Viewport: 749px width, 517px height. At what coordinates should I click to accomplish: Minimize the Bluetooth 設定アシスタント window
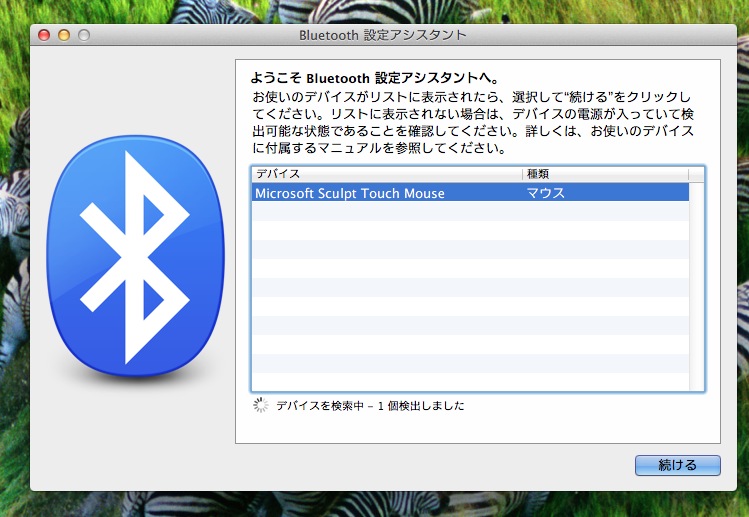64,35
